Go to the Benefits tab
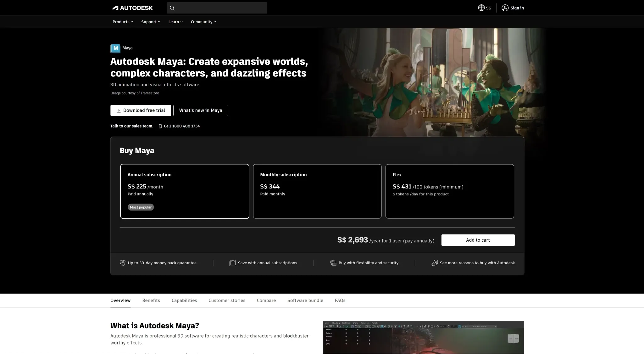644x354 pixels. tap(151, 301)
